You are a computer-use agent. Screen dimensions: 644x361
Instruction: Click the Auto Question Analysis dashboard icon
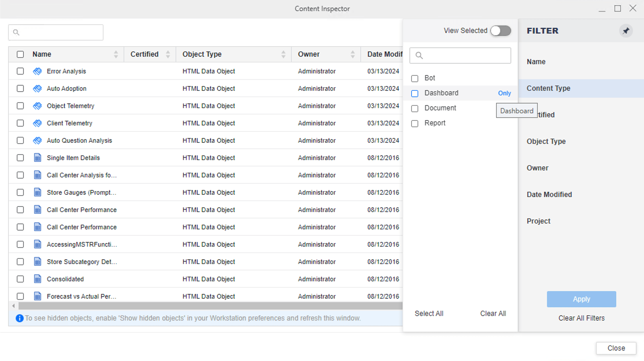click(x=37, y=141)
